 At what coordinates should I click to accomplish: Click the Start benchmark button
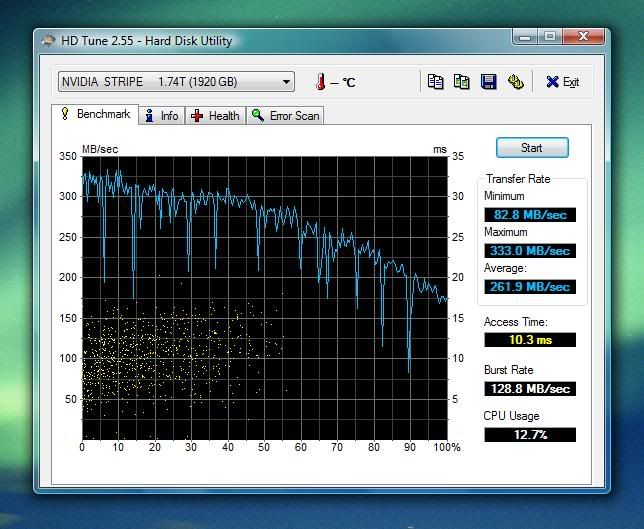click(532, 148)
